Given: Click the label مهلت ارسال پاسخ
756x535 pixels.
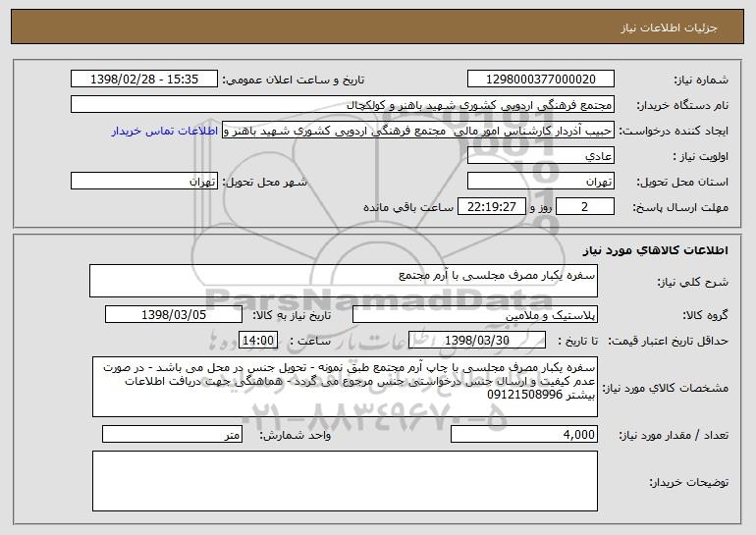Looking at the screenshot, I should tap(680, 207).
